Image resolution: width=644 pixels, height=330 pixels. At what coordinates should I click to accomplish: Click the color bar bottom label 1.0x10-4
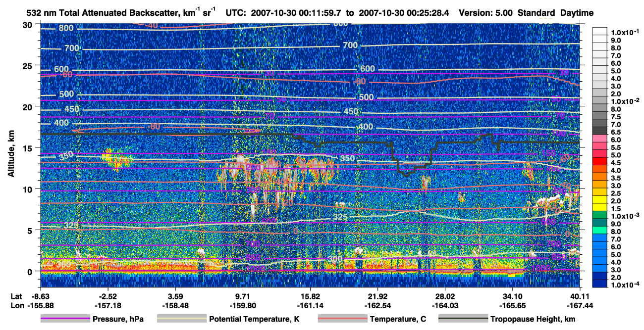click(x=624, y=285)
